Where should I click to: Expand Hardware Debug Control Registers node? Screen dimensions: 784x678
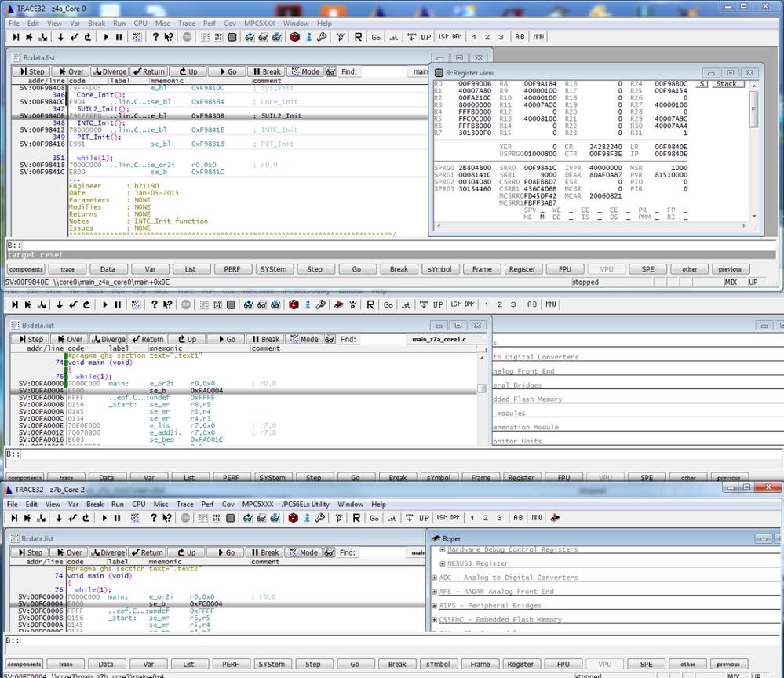point(442,549)
